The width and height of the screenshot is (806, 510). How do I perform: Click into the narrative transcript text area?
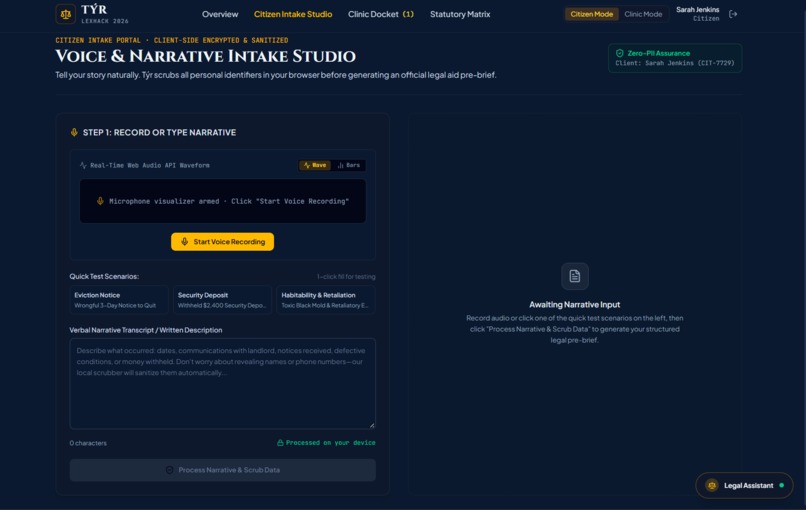[x=223, y=384]
